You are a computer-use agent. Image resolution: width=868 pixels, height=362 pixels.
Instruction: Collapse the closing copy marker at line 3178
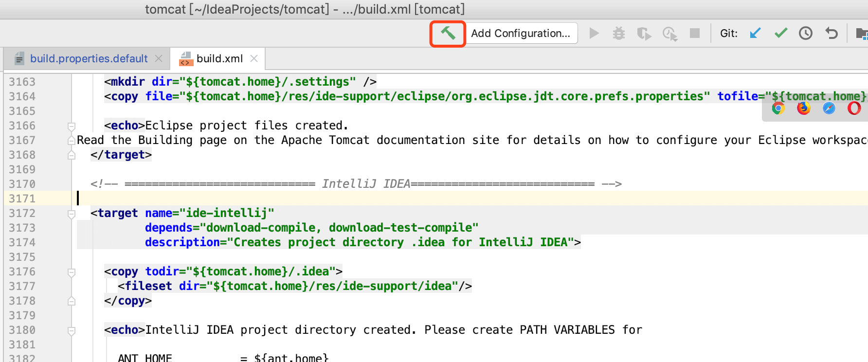click(72, 301)
